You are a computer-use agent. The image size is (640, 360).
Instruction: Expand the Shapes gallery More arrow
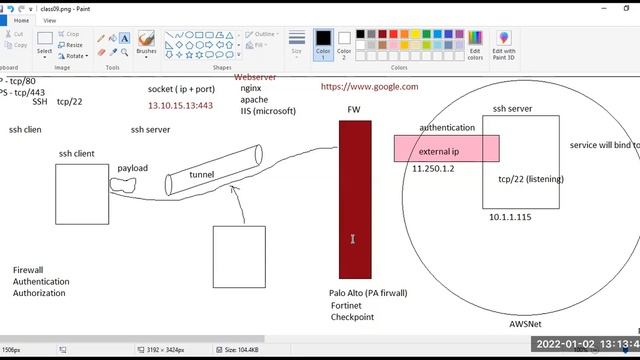pos(239,55)
